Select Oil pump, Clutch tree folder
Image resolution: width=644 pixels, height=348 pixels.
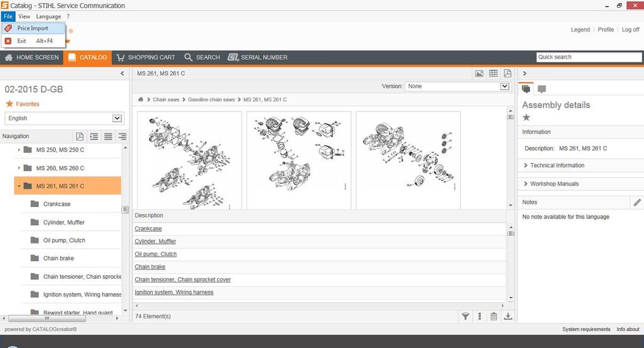pyautogui.click(x=64, y=240)
